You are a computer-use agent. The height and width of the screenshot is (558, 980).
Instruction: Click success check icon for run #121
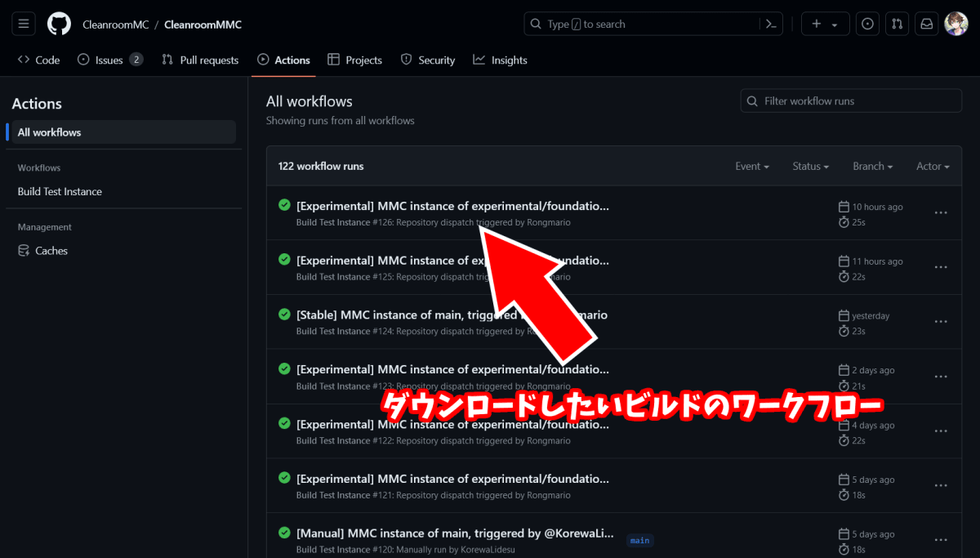(x=284, y=478)
